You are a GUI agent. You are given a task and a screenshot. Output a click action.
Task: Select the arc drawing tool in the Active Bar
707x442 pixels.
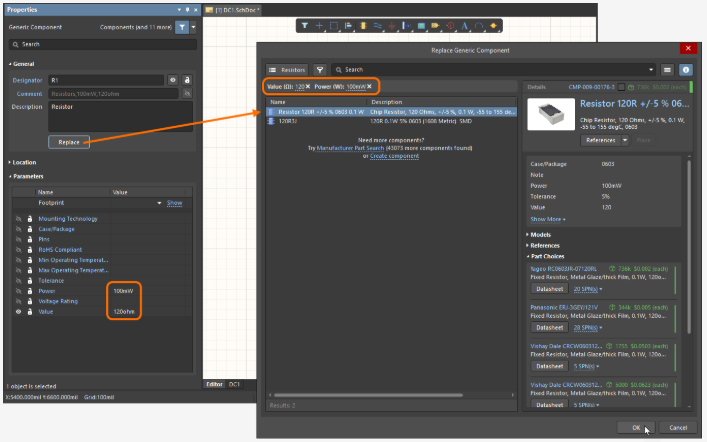pyautogui.click(x=479, y=26)
